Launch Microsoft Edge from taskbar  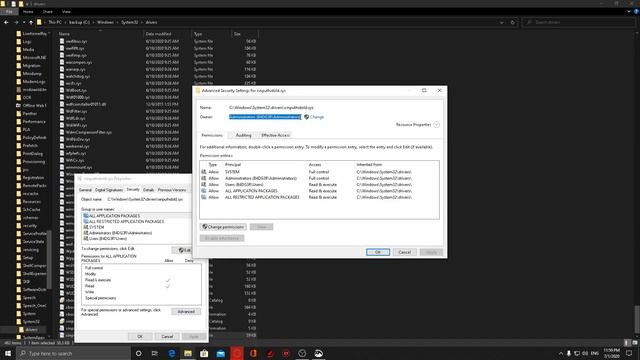click(171, 353)
